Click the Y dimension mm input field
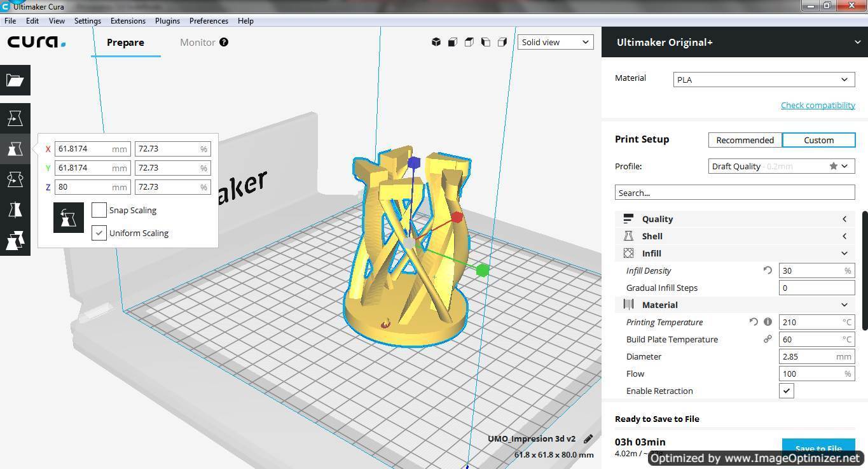The image size is (868, 469). click(x=93, y=168)
